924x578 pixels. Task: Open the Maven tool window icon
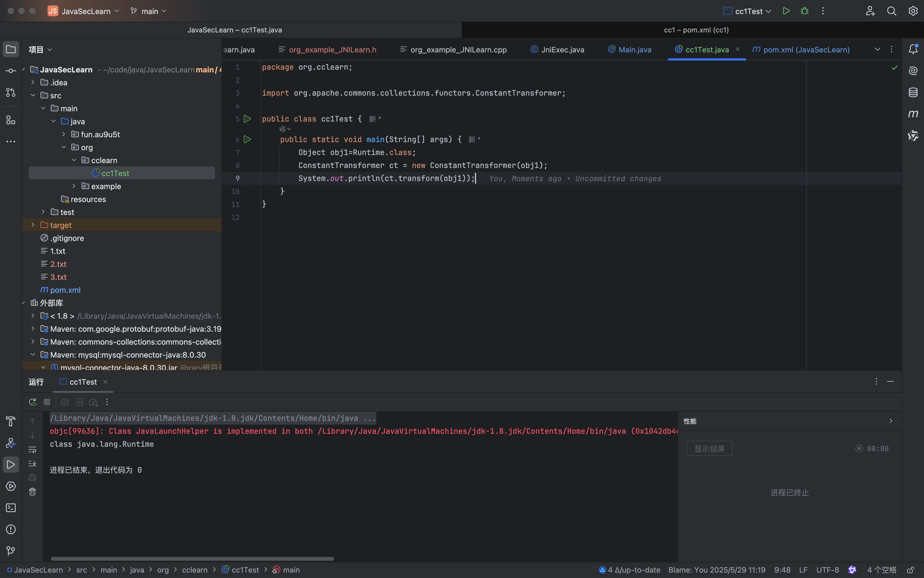pyautogui.click(x=913, y=114)
